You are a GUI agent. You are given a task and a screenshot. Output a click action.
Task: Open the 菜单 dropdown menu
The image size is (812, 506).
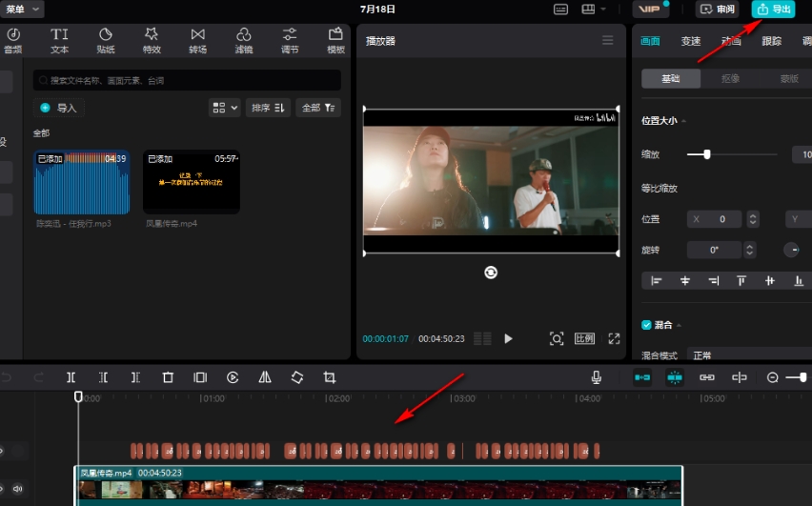[x=21, y=9]
